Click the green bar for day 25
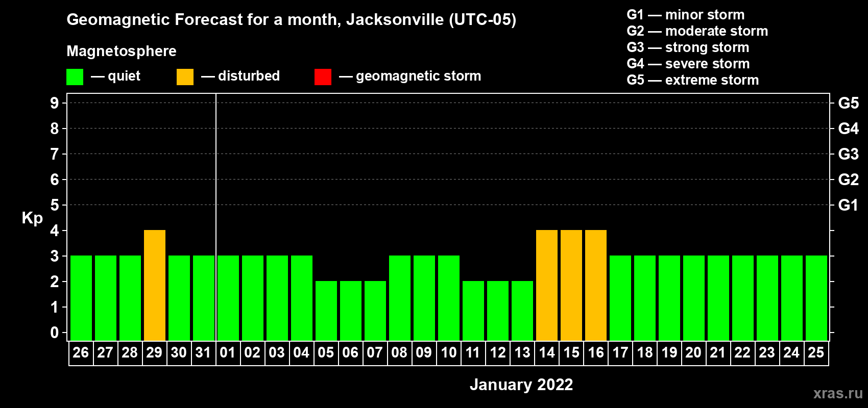Image resolution: width=868 pixels, height=408 pixels. pyautogui.click(x=816, y=298)
